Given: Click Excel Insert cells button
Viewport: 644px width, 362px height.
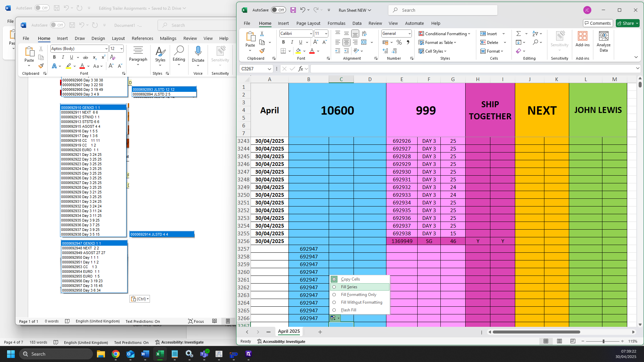Looking at the screenshot, I should point(488,34).
